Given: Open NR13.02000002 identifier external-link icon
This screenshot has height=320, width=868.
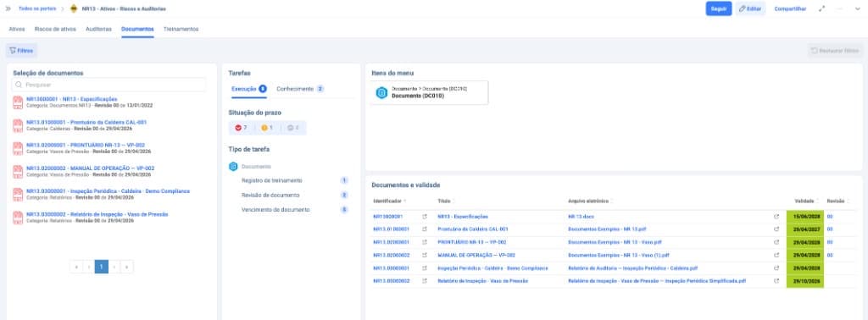Looking at the screenshot, I should [425, 256].
